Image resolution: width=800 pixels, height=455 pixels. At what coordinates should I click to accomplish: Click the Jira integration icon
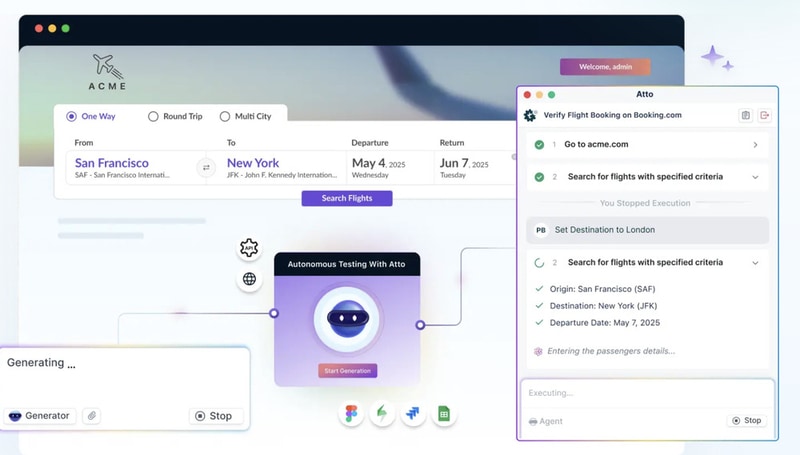tap(413, 414)
